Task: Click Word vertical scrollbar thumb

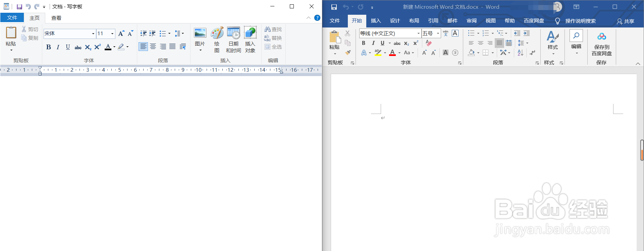Action: pos(642,150)
